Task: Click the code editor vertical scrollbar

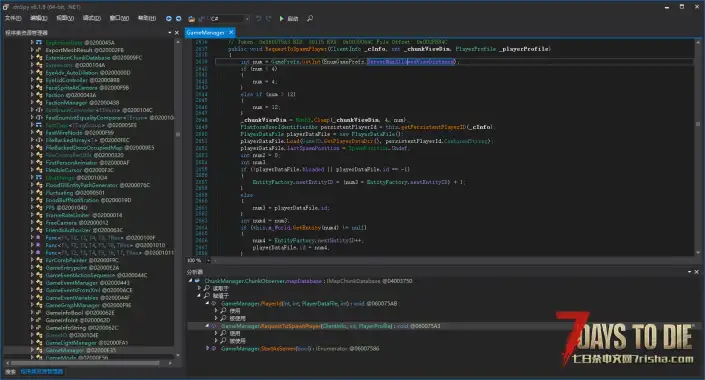Action: click(x=698, y=148)
